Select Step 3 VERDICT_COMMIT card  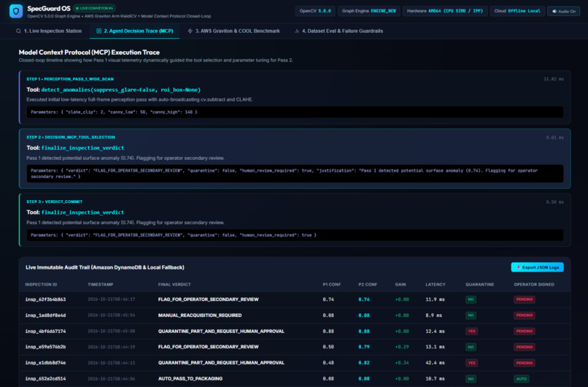click(x=295, y=220)
